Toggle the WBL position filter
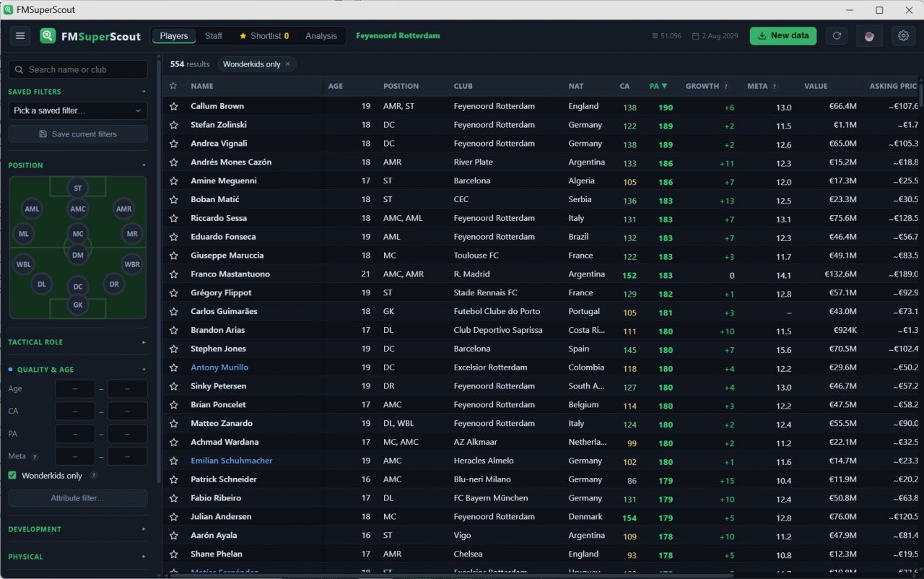 (x=24, y=264)
